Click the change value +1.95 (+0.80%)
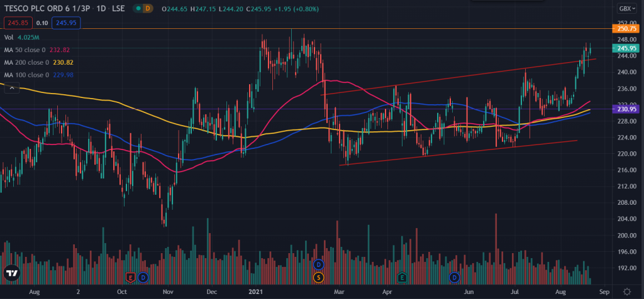Screen dimensions: 644x299 coord(296,9)
